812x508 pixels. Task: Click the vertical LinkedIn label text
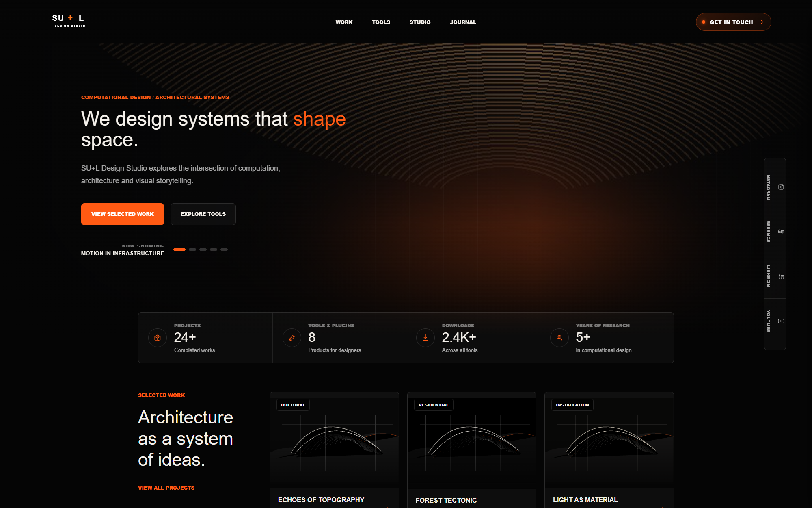coord(768,276)
